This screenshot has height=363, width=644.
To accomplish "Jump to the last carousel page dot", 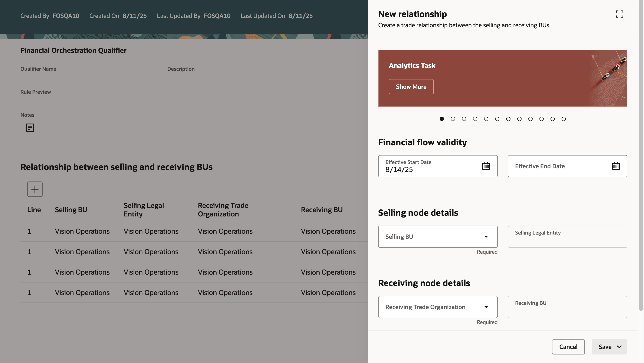I will (x=563, y=119).
